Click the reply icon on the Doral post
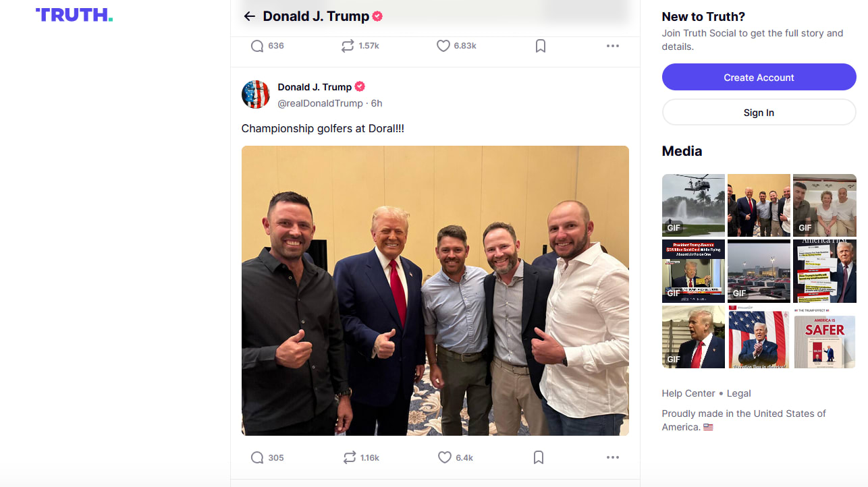Screen dimensions: 868x487 pyautogui.click(x=257, y=457)
